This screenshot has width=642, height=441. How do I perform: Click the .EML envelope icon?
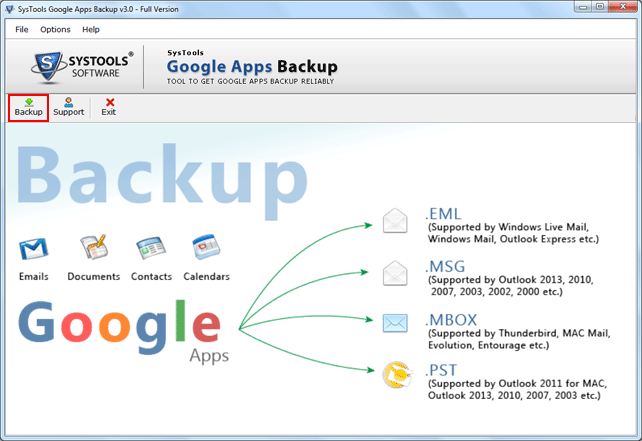tap(395, 221)
